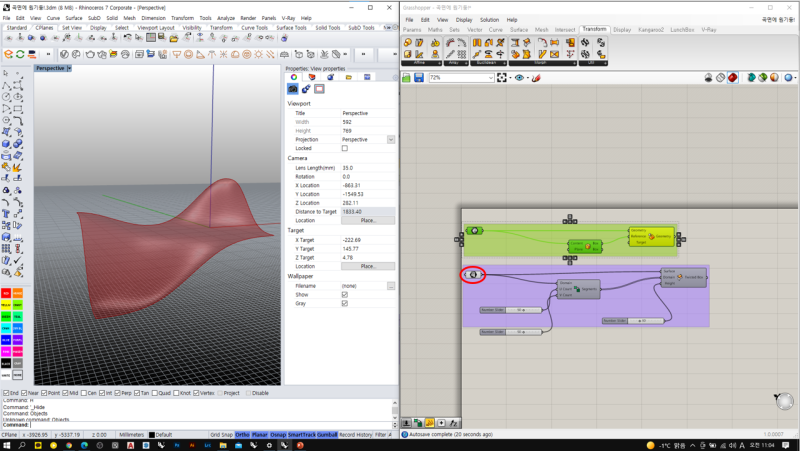Toggle the wallpaper Show checkbox
This screenshot has width=800, height=451.
click(x=345, y=295)
